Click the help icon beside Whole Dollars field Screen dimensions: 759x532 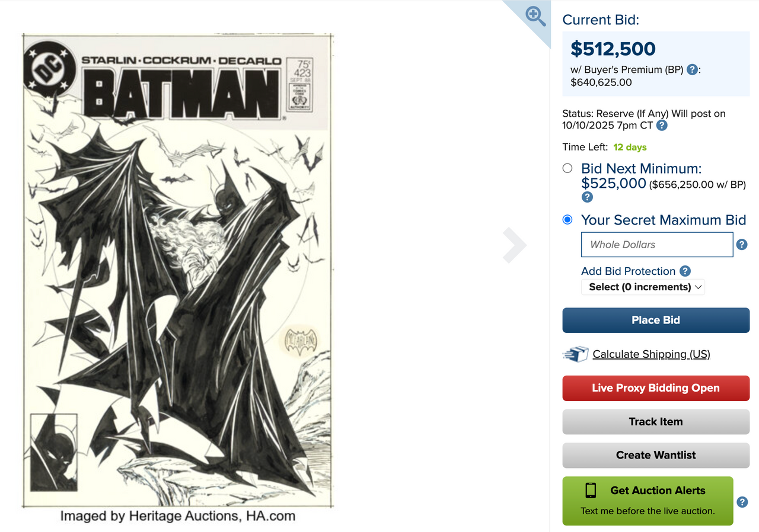(741, 245)
